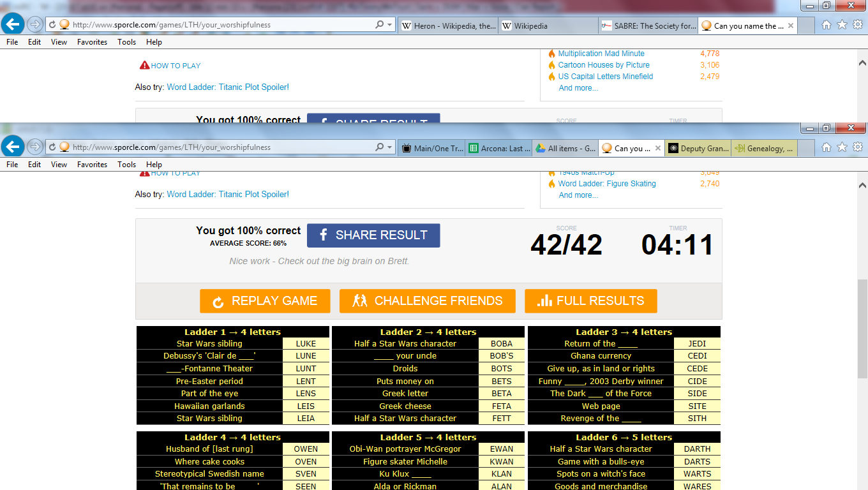This screenshot has width=868, height=490.
Task: Click the background window address bar URL field
Action: (x=221, y=25)
